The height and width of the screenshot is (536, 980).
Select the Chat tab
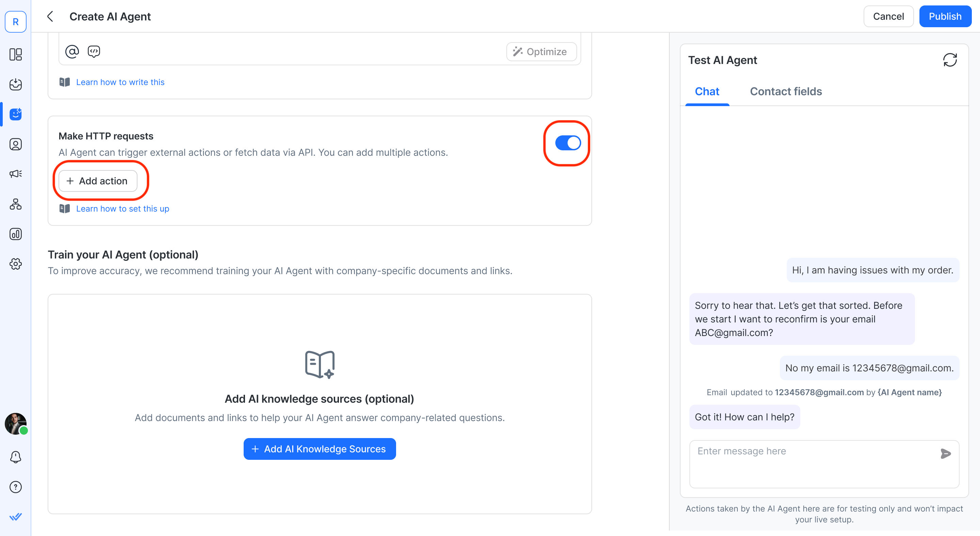pos(706,91)
